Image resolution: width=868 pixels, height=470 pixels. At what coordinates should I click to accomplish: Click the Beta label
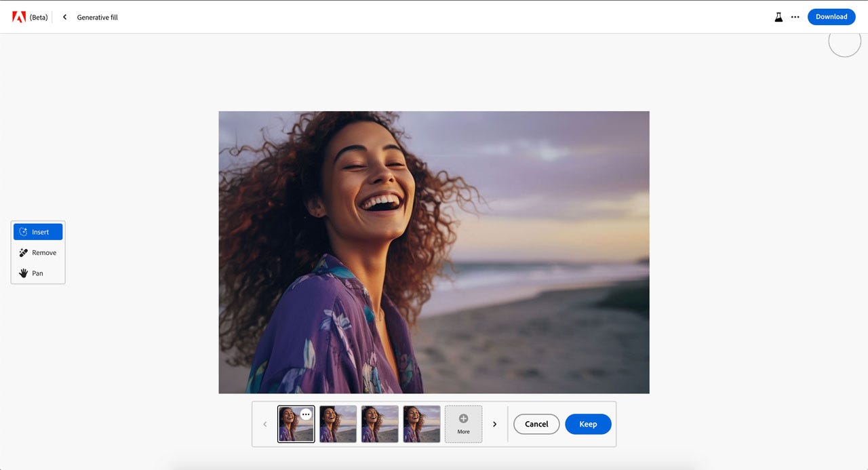pyautogui.click(x=39, y=17)
